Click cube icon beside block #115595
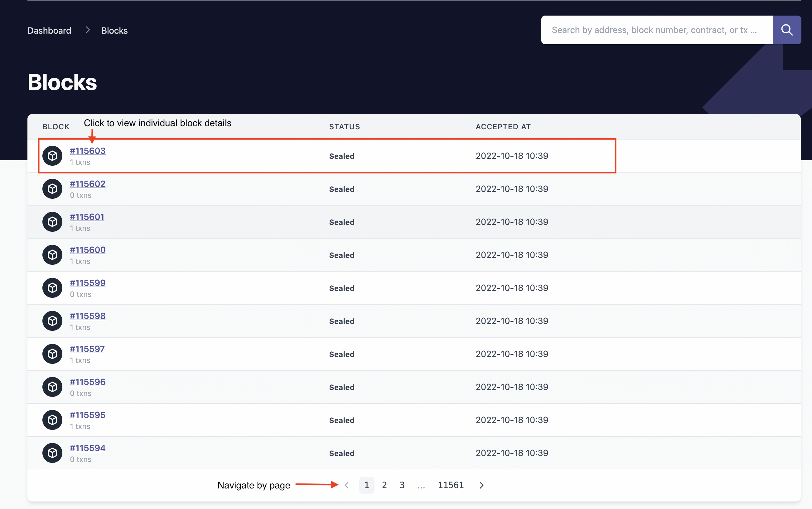 (x=52, y=420)
